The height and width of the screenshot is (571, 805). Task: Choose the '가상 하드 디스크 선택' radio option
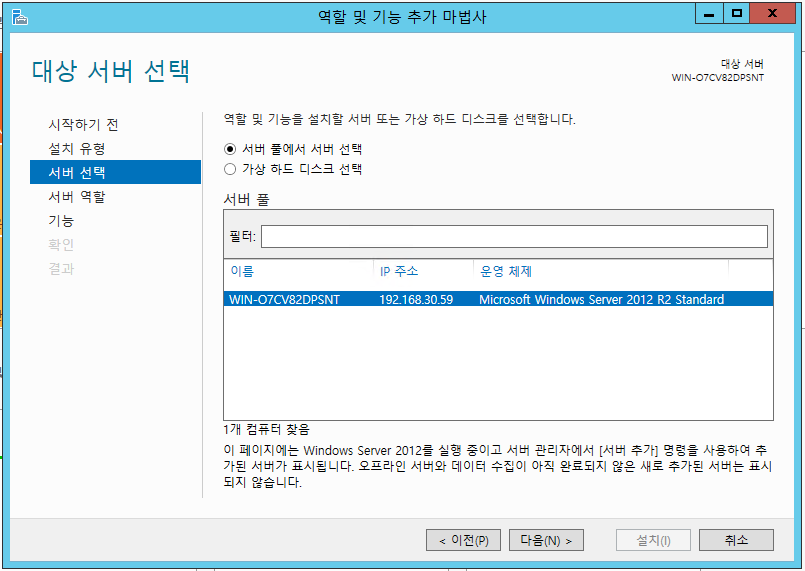click(x=230, y=169)
